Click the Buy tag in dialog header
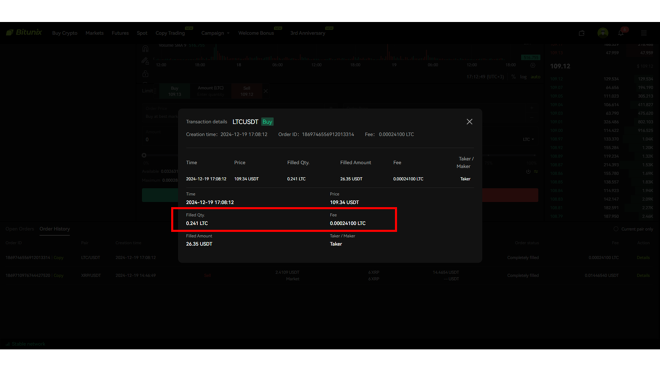 pos(267,122)
